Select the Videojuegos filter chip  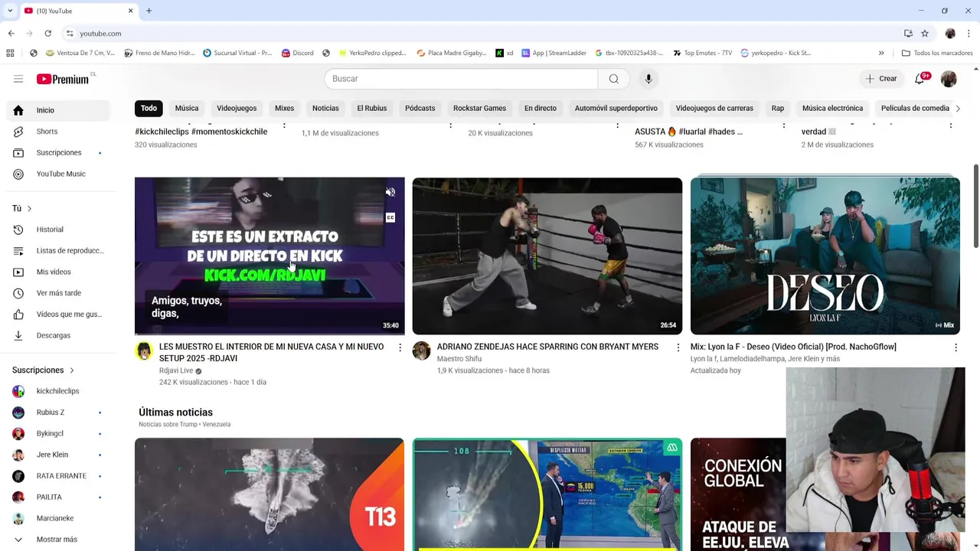click(x=237, y=108)
